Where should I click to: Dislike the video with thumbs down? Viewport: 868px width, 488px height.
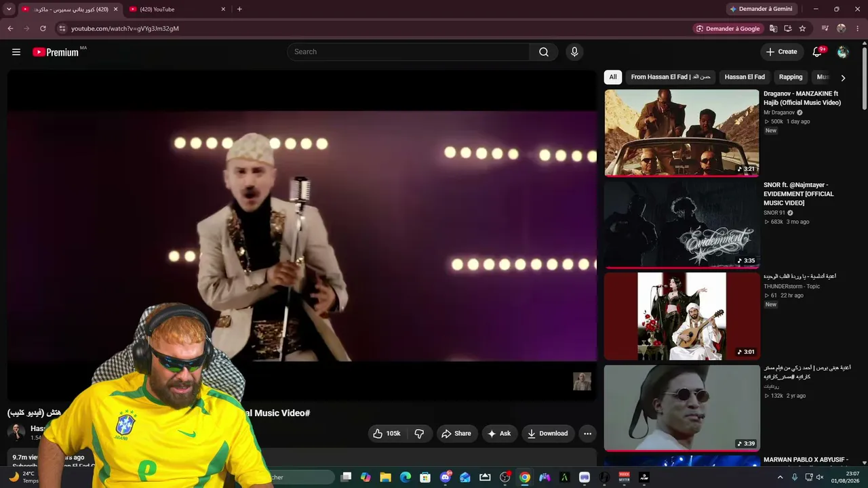pyautogui.click(x=419, y=434)
